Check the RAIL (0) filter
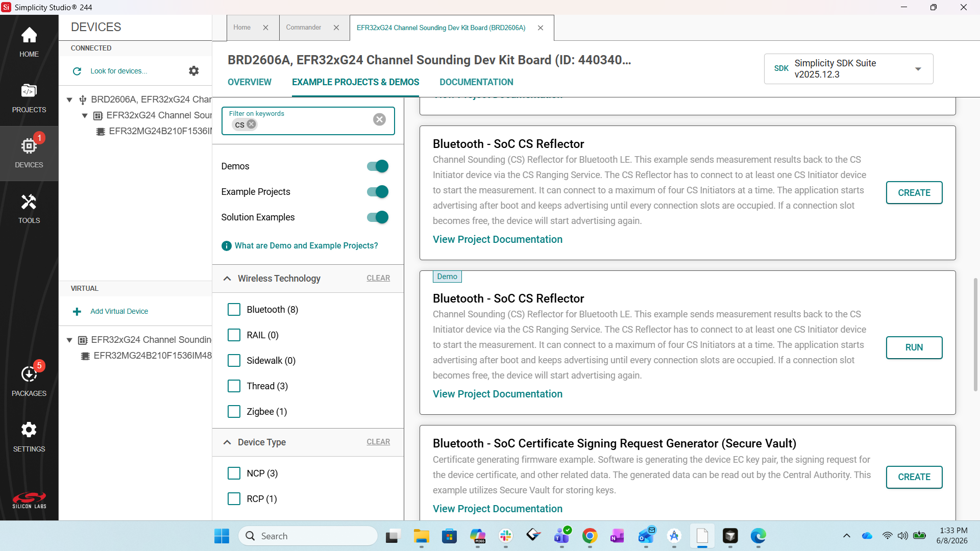This screenshot has height=551, width=980. tap(234, 335)
